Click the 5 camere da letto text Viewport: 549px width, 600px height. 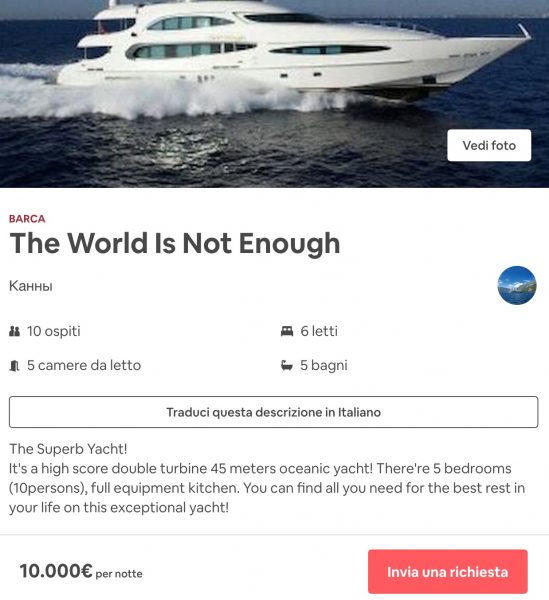point(84,365)
